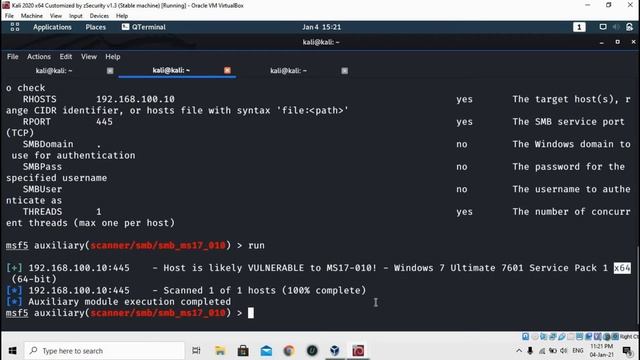Click the VirtualBox taskbar icon

(335, 351)
